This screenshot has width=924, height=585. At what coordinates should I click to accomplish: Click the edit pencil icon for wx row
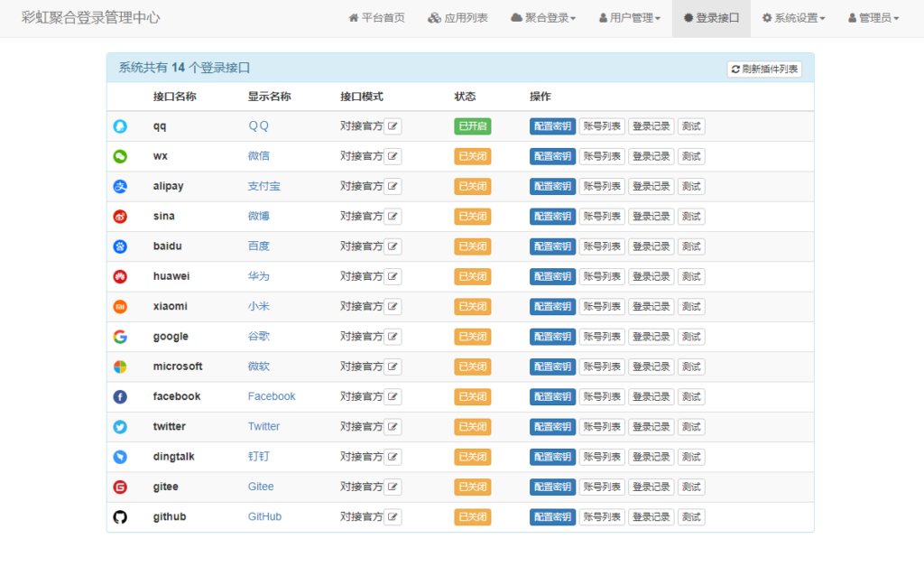pyautogui.click(x=393, y=156)
